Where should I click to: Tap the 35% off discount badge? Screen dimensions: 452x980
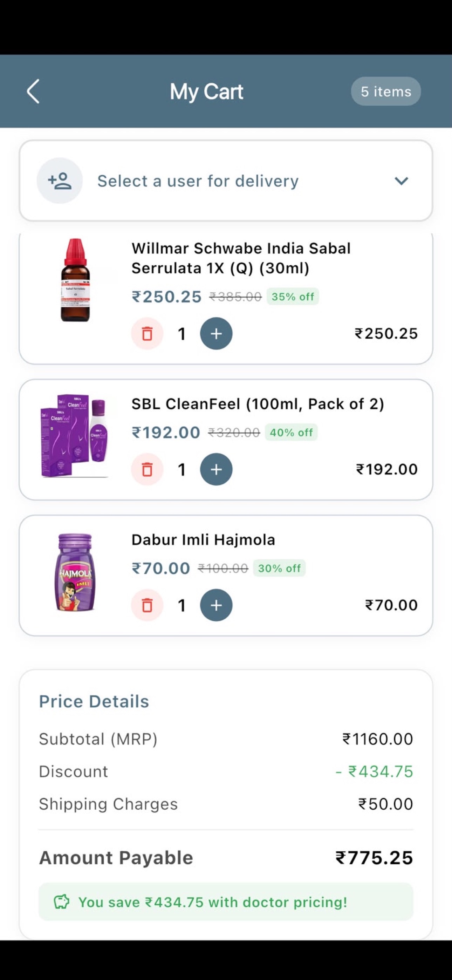pyautogui.click(x=293, y=297)
